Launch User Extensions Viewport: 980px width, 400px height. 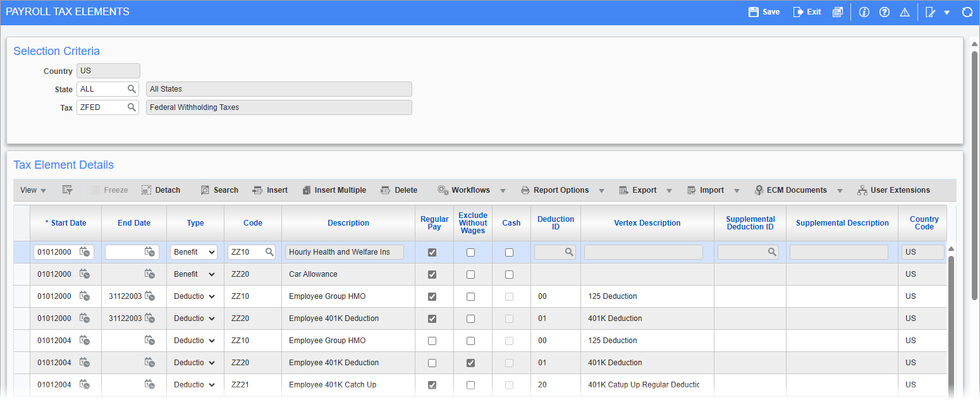pos(894,190)
